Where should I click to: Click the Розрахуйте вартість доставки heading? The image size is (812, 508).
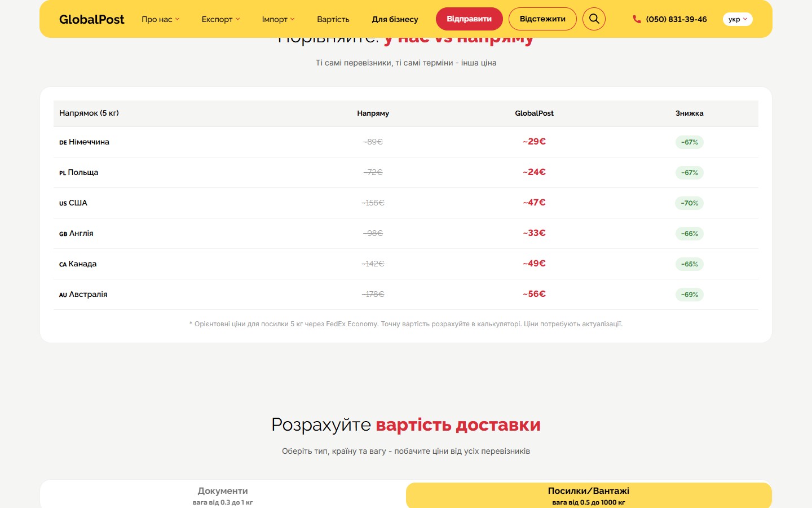coord(406,424)
